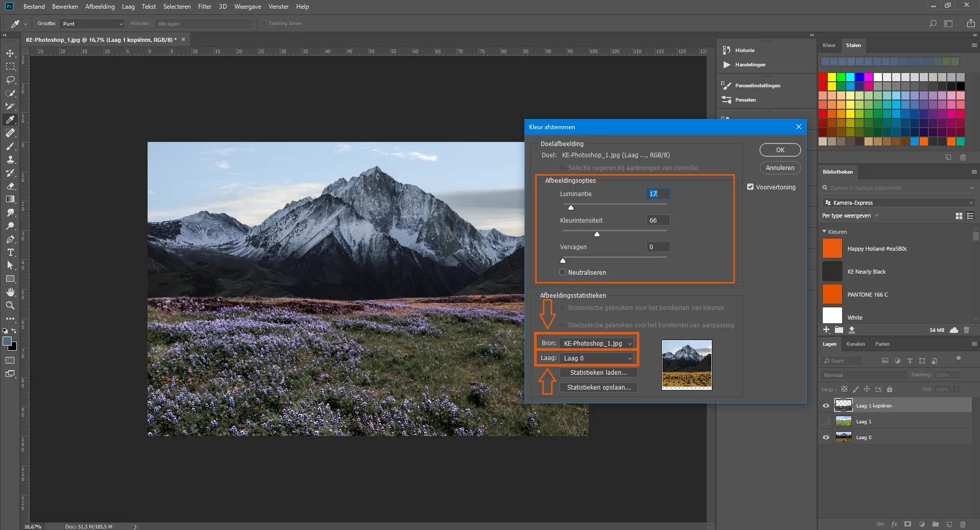
Task: Click the Luminantie slider handle
Action: [x=571, y=207]
